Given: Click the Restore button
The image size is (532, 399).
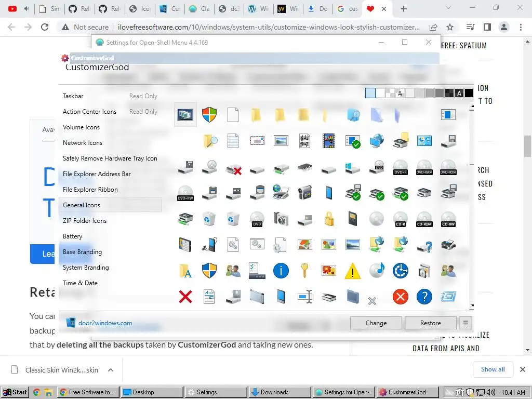Looking at the screenshot, I should pos(431,323).
